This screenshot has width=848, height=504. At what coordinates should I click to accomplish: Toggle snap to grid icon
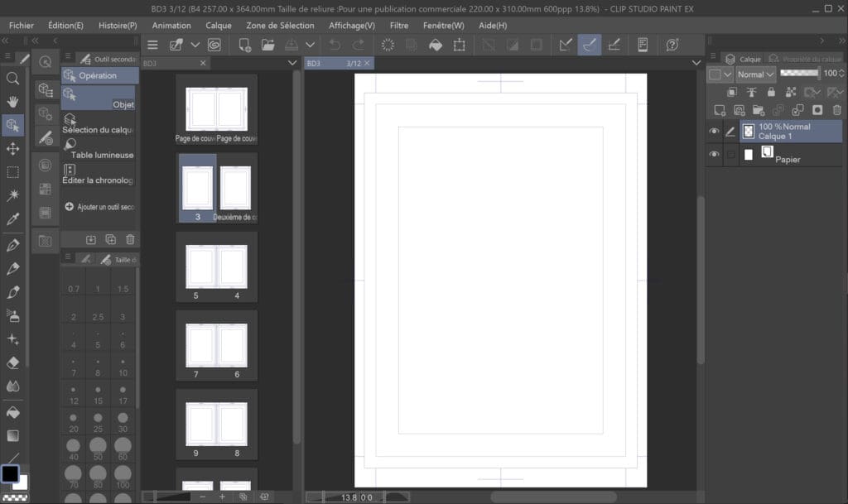coord(614,45)
